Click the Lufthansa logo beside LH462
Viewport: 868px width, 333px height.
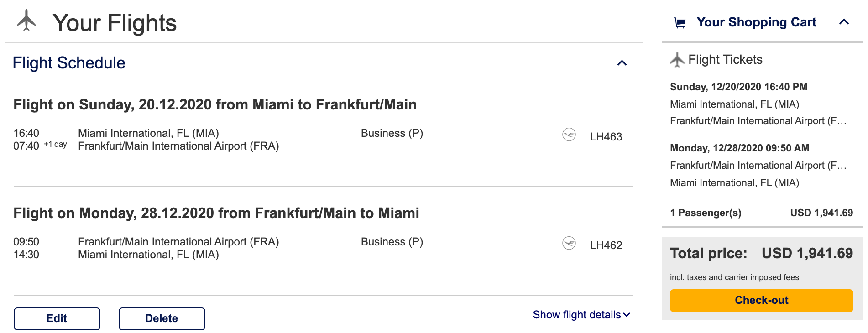pos(569,244)
